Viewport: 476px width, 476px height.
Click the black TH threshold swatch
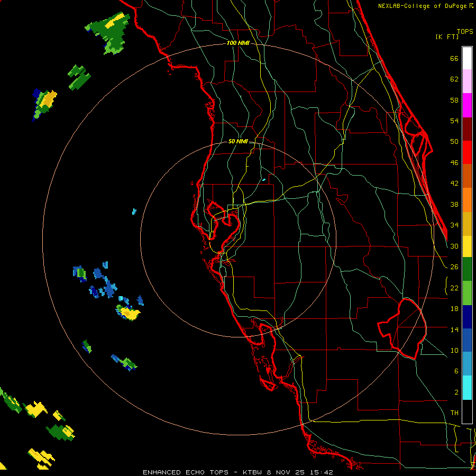pyautogui.click(x=467, y=411)
